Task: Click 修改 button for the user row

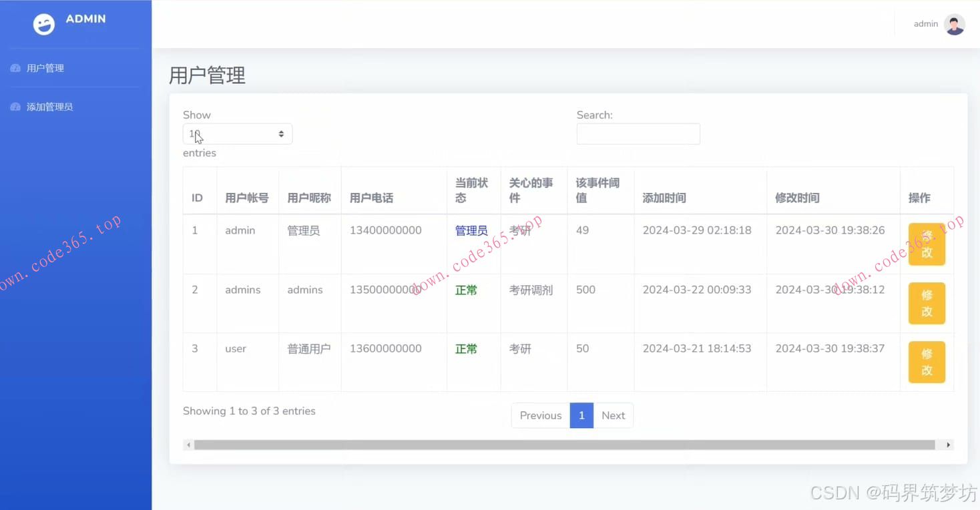Action: click(927, 362)
